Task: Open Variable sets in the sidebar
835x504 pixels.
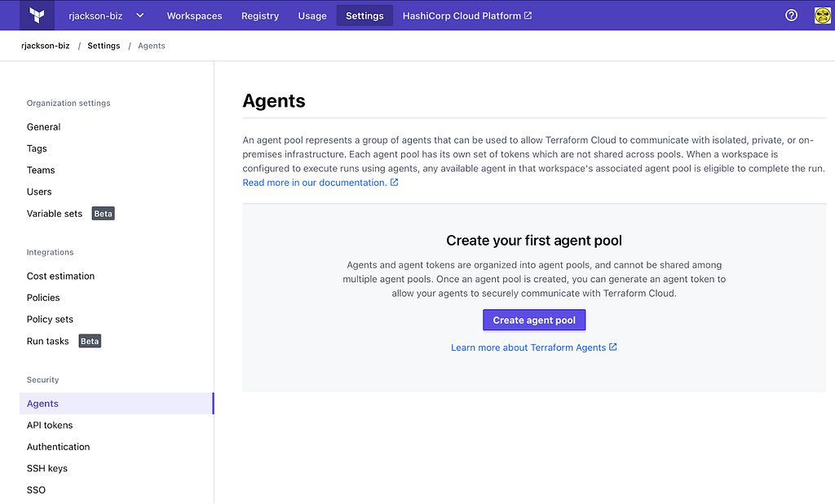Action: pos(55,214)
